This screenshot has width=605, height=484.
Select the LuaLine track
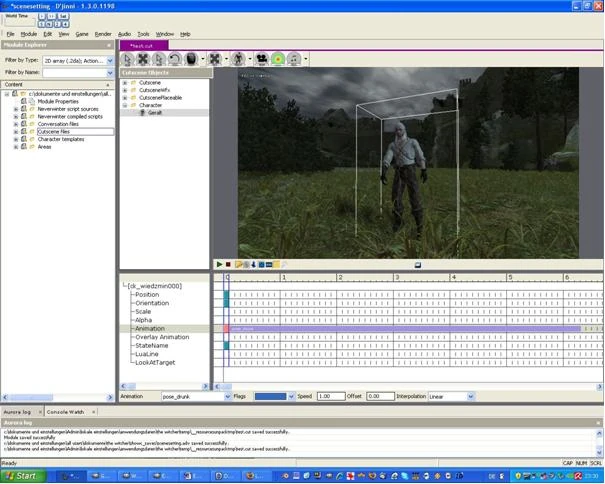pos(147,354)
